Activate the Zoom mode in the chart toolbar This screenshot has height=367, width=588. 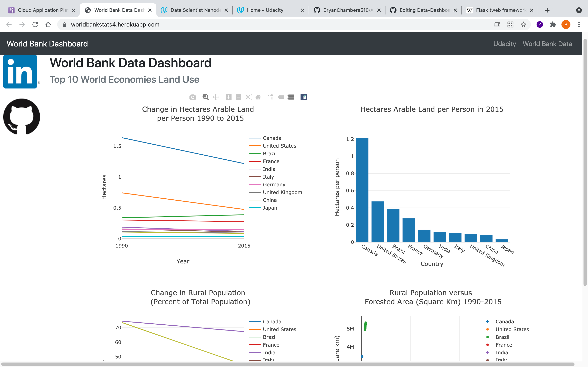click(206, 97)
